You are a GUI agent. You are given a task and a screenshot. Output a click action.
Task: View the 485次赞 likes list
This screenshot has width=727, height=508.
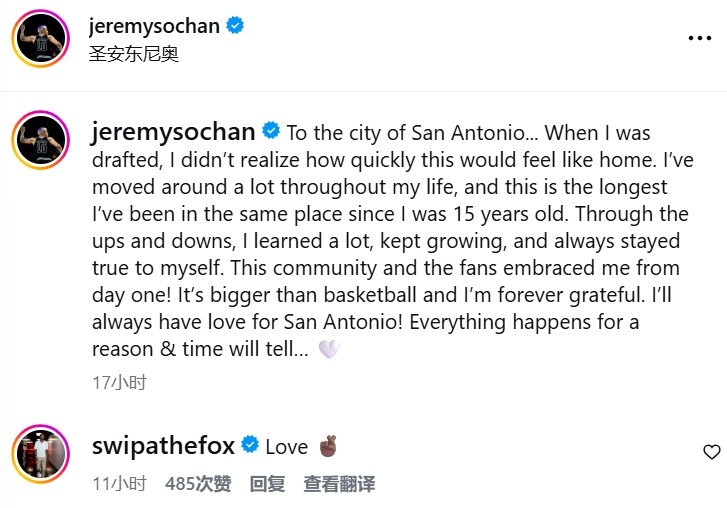[198, 484]
